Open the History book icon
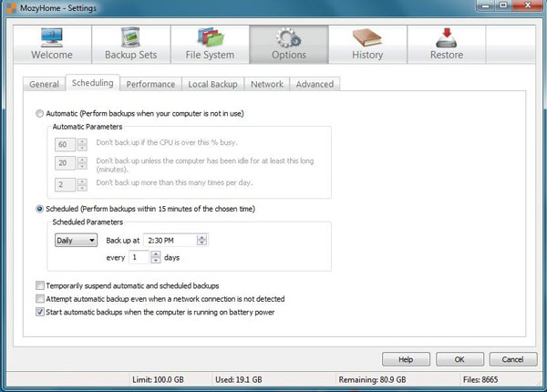The height and width of the screenshot is (392, 547). (x=367, y=37)
